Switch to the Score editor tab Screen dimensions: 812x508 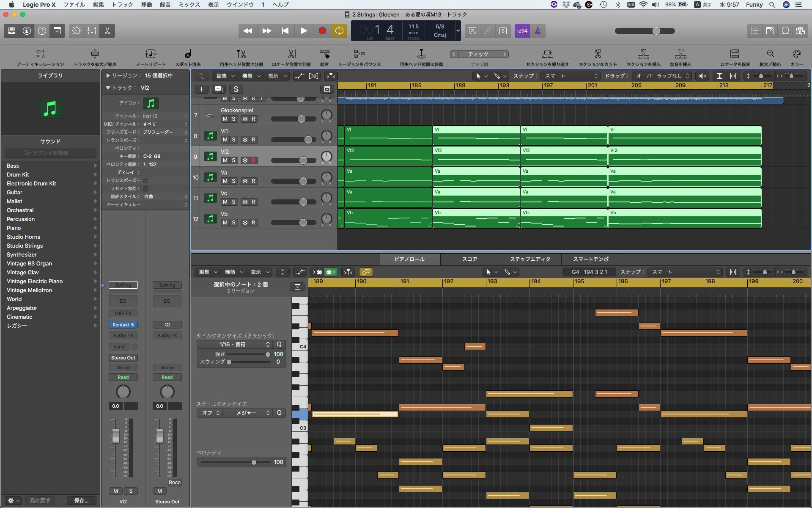coord(469,259)
